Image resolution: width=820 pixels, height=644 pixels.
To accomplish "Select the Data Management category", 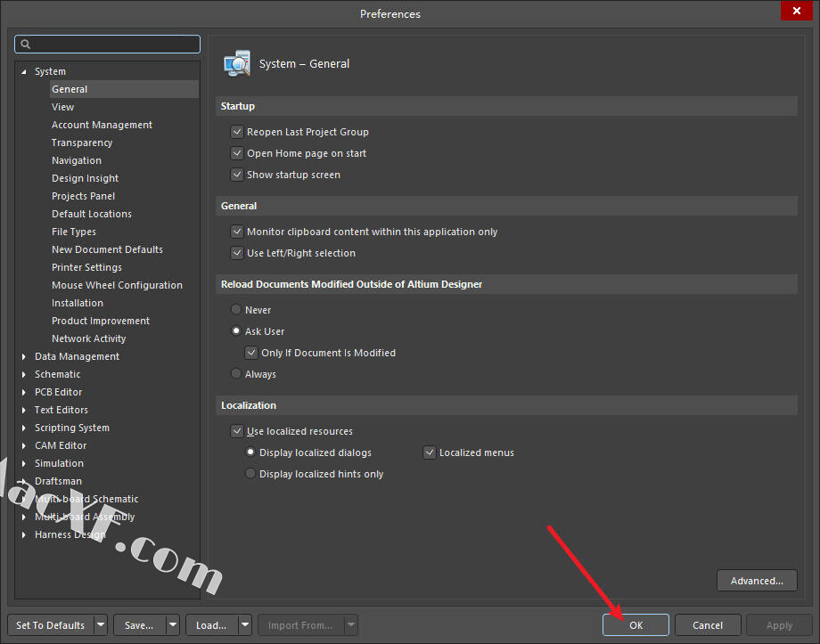I will 77,356.
